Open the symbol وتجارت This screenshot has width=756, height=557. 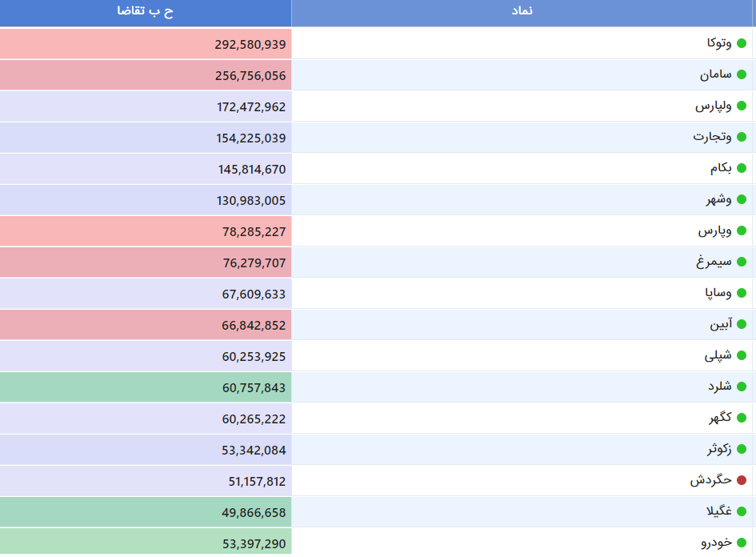pyautogui.click(x=713, y=137)
